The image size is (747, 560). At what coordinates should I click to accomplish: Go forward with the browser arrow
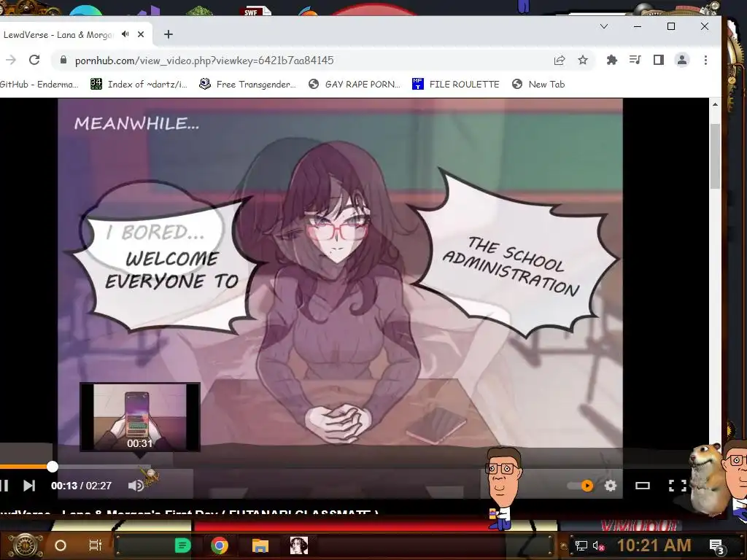(x=11, y=60)
